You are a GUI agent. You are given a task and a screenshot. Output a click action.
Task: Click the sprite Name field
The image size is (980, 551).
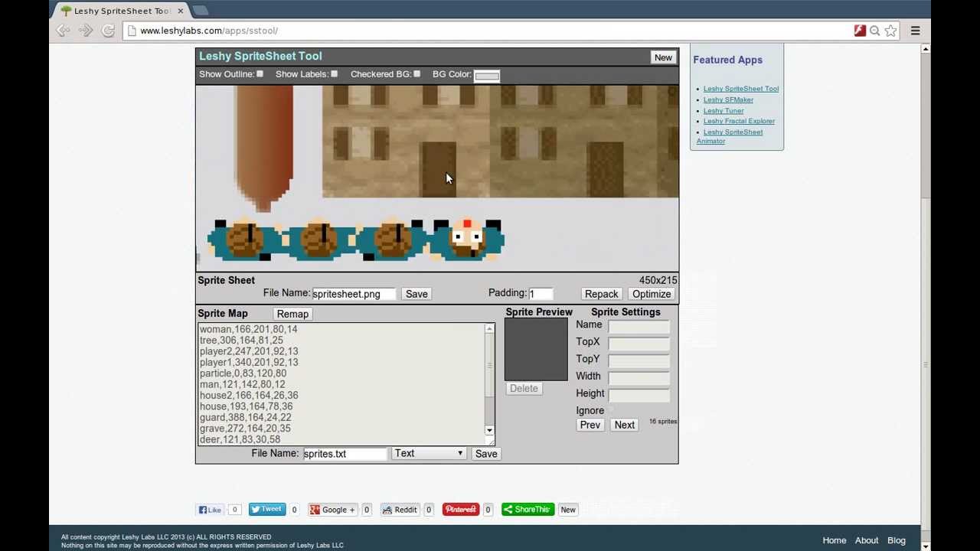(x=639, y=325)
